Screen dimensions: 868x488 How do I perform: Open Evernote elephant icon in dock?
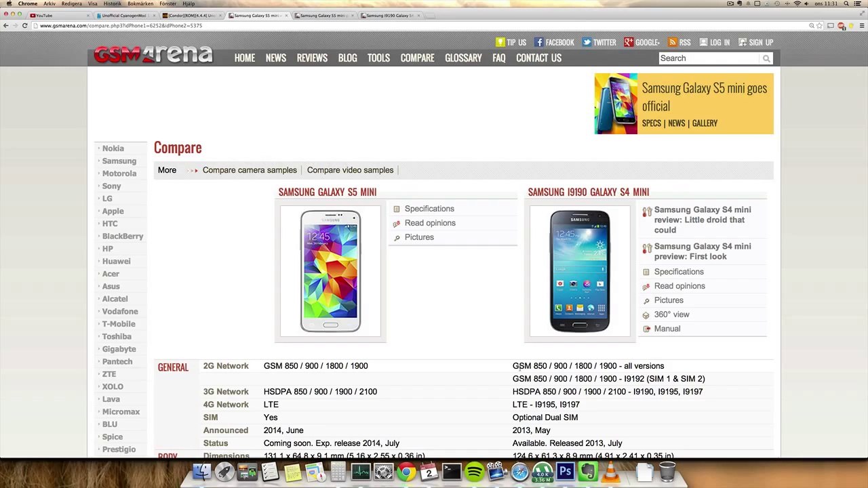pyautogui.click(x=588, y=472)
